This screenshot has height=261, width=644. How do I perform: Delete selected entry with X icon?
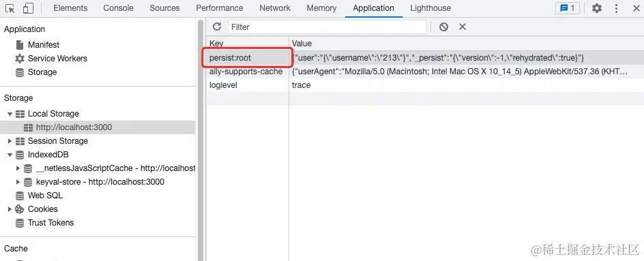(x=463, y=27)
